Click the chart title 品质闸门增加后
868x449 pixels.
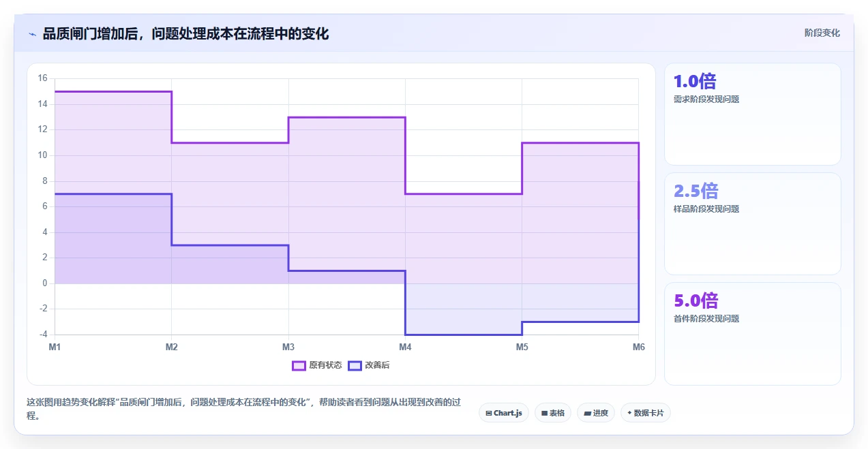[x=185, y=33]
